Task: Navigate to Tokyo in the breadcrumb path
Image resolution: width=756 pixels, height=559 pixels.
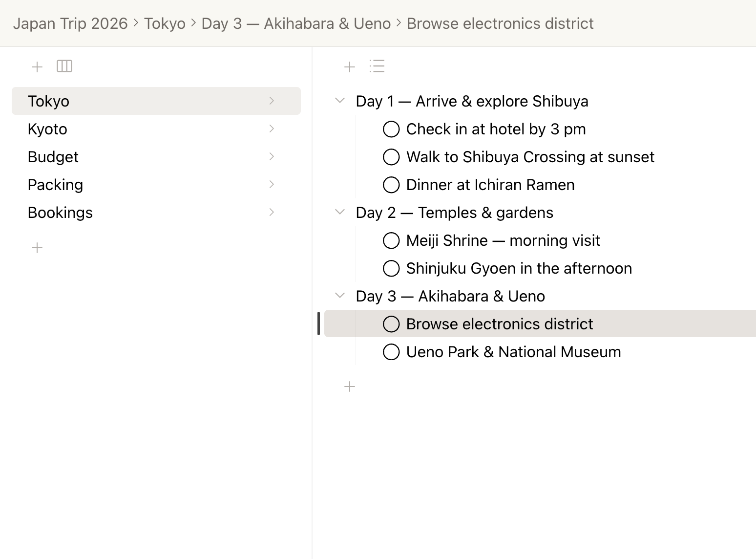Action: click(x=165, y=23)
